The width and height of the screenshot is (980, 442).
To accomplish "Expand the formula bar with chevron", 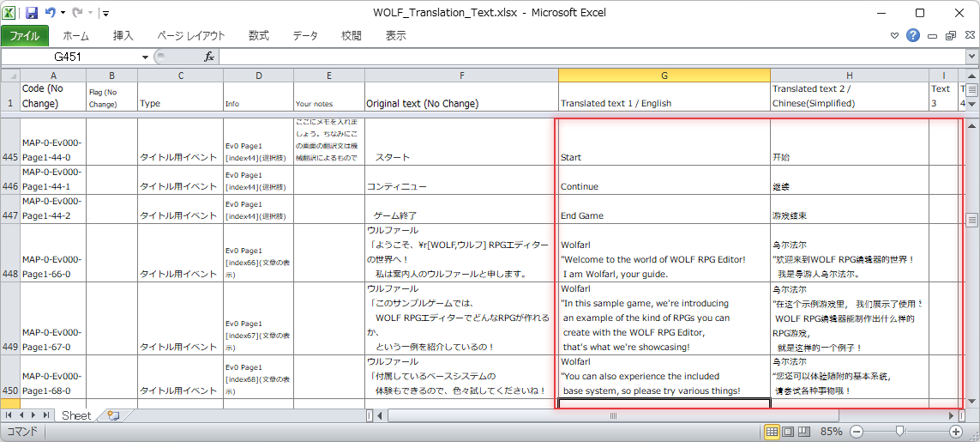I will pyautogui.click(x=971, y=57).
